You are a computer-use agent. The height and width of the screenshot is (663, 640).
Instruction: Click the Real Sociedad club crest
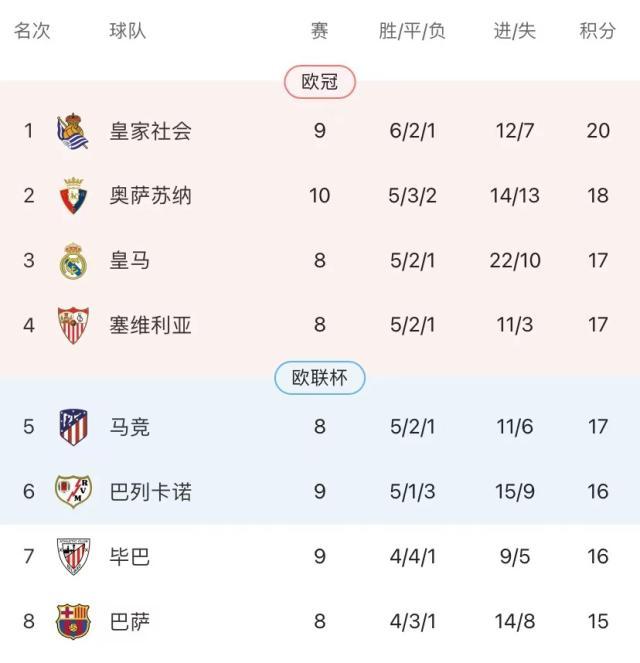(73, 131)
